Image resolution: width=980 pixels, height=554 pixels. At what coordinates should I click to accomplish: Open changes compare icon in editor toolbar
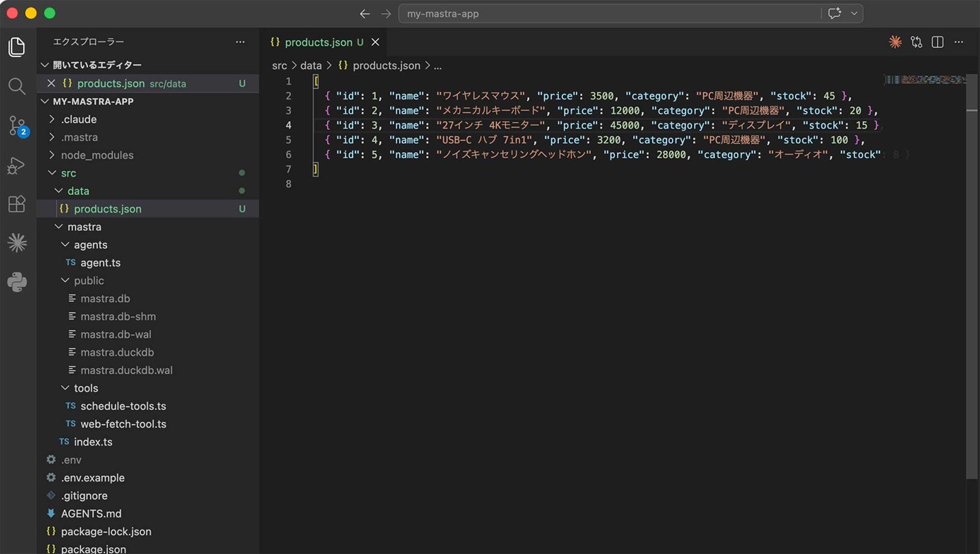[916, 42]
